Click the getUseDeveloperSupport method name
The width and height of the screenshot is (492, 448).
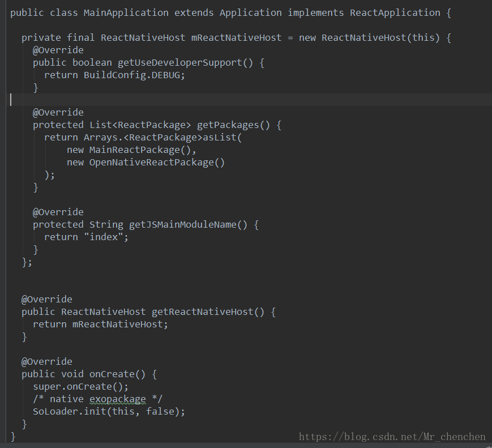pyautogui.click(x=180, y=62)
